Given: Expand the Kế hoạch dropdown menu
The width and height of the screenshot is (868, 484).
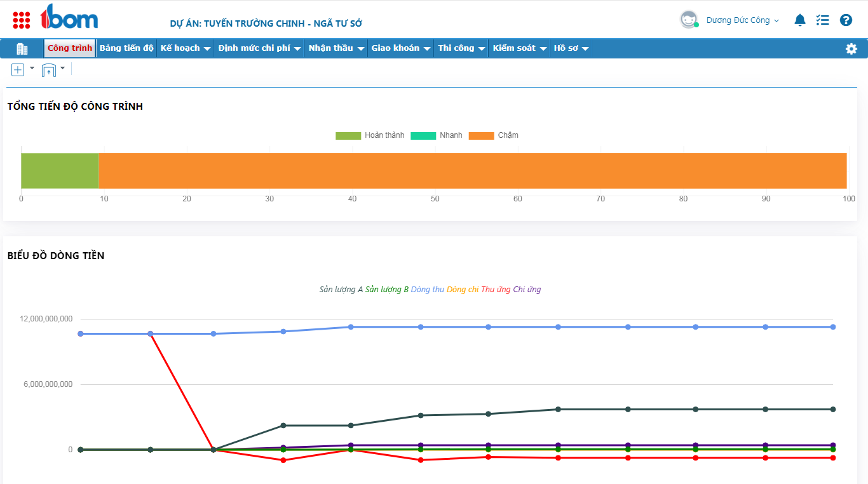Looking at the screenshot, I should coord(185,48).
